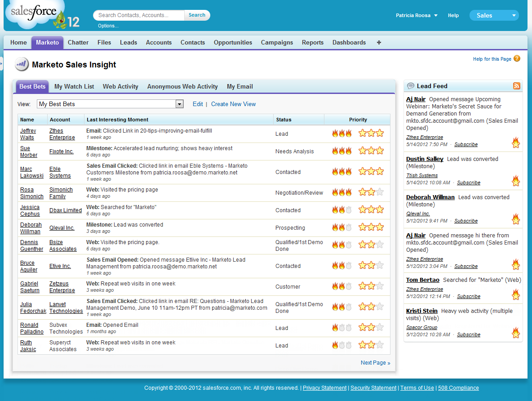Click priority stars in Rosa Simonich row
532x401 pixels.
[371, 192]
